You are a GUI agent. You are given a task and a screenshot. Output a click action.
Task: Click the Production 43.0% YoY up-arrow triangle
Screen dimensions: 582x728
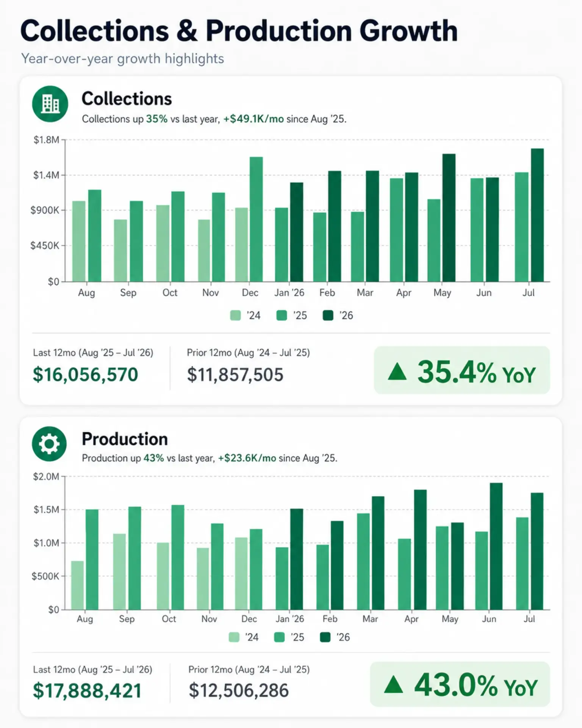(x=393, y=684)
